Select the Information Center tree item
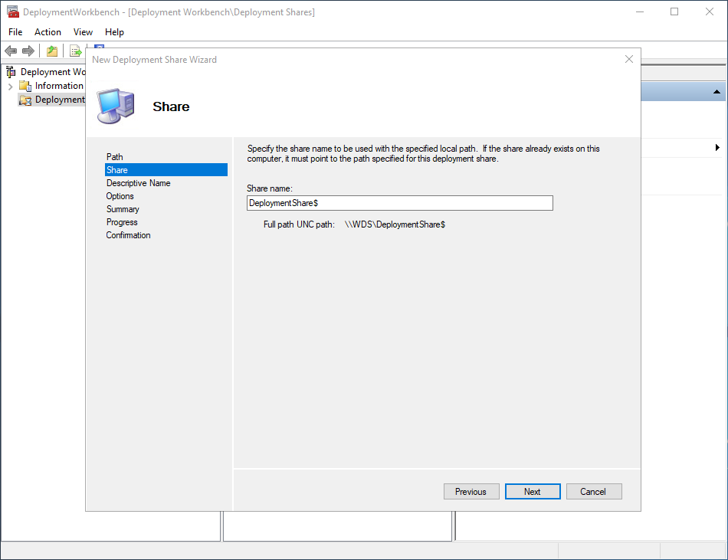The image size is (728, 560). point(59,85)
